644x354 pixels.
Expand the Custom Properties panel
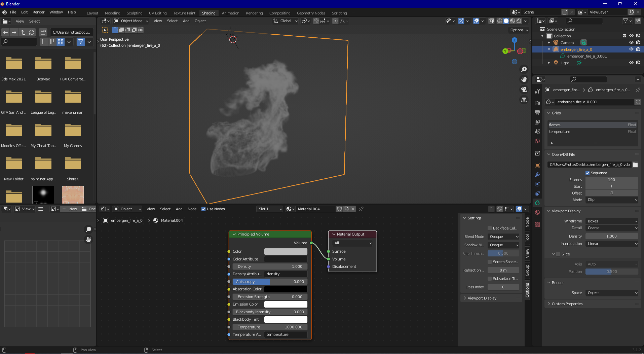567,304
